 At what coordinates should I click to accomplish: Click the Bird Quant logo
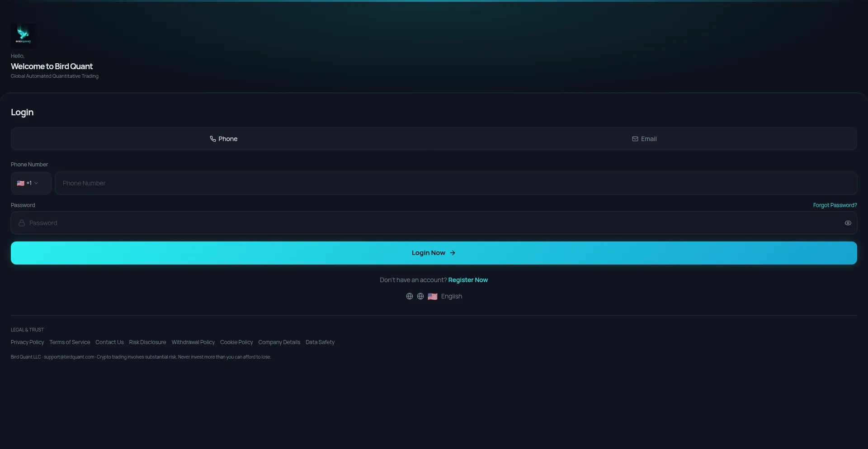(x=24, y=36)
